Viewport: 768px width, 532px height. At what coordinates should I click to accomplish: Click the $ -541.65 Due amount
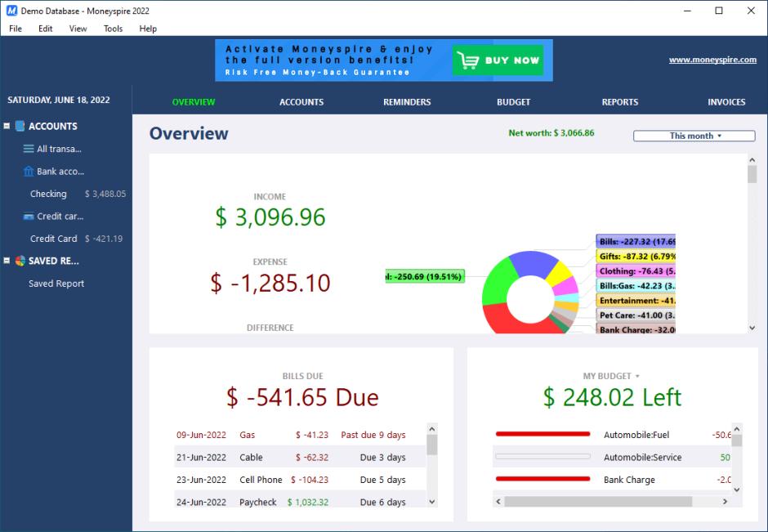tap(302, 397)
